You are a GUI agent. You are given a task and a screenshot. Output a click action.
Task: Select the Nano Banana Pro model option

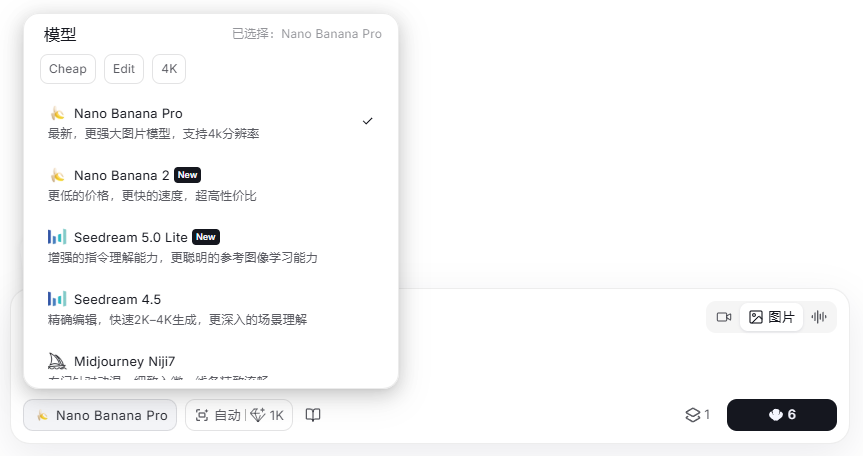[211, 123]
